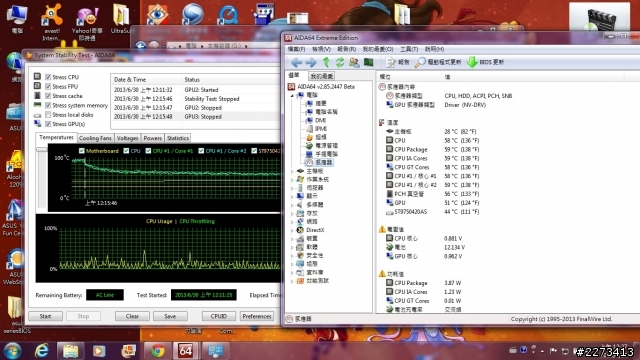Toggle the Stress GPU(s) checkbox

pos(48,124)
